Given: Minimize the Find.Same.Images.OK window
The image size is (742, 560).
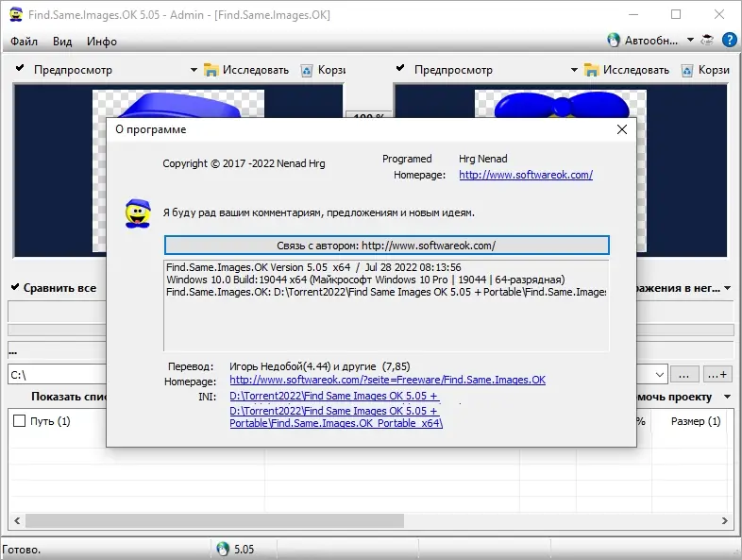Looking at the screenshot, I should click(633, 15).
